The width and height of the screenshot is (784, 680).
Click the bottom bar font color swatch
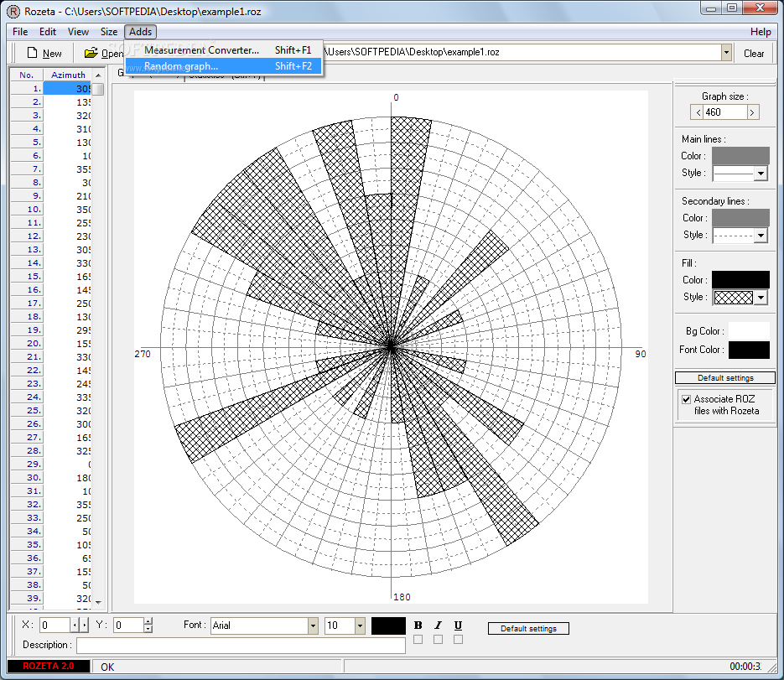pyautogui.click(x=388, y=625)
